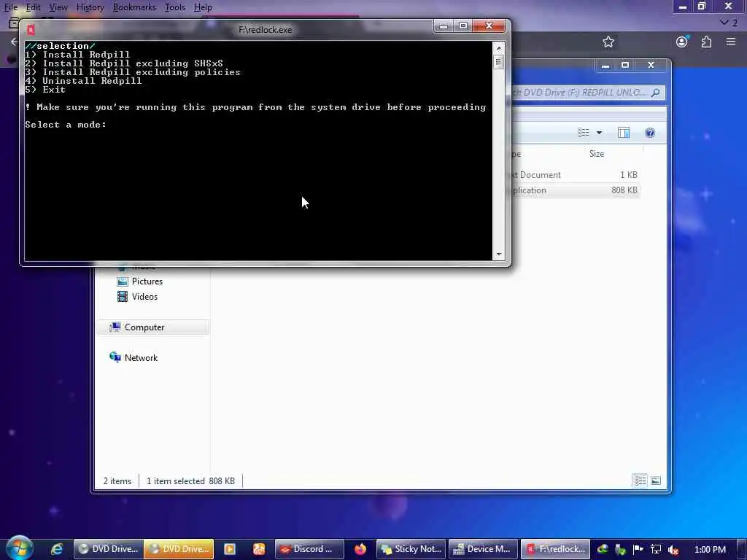Toggle the preview pane in Explorer
Image resolution: width=747 pixels, height=560 pixels.
point(624,133)
